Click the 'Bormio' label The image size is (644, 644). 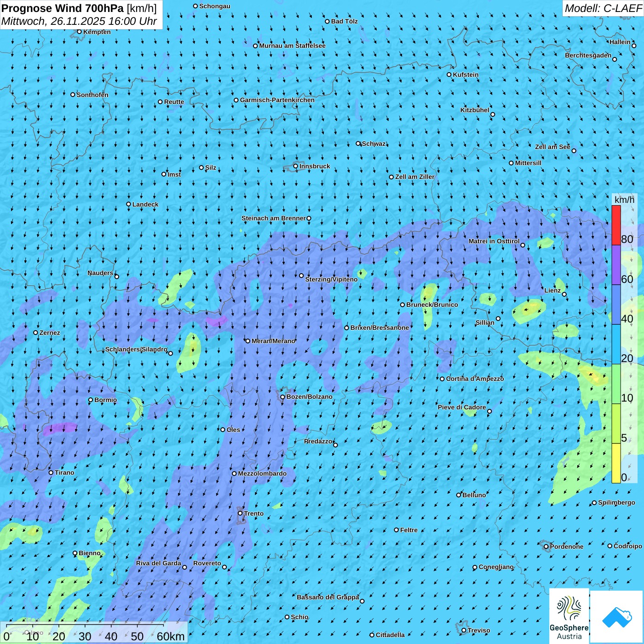click(105, 400)
